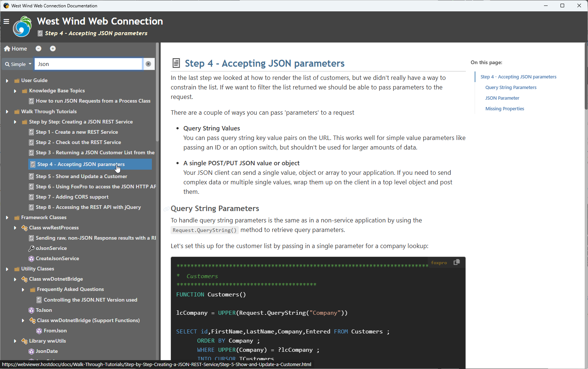Select the highlighted Step 4 tree item
588x369 pixels.
90,165
